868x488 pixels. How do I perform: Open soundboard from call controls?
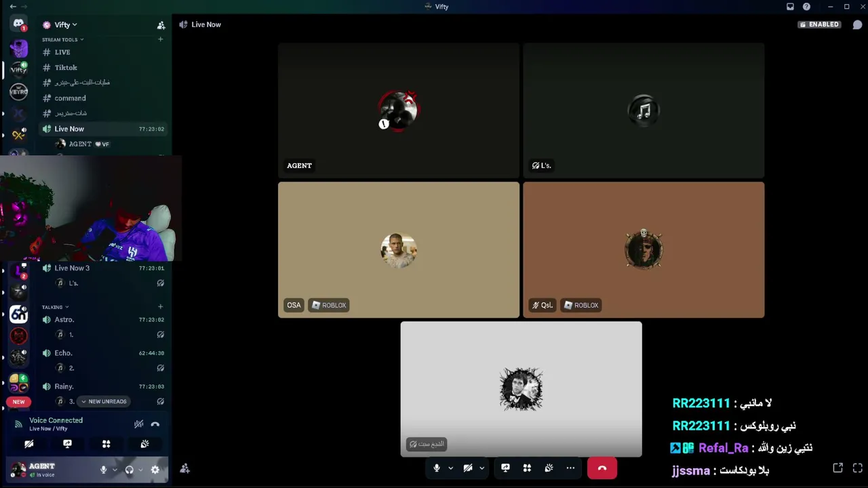549,468
